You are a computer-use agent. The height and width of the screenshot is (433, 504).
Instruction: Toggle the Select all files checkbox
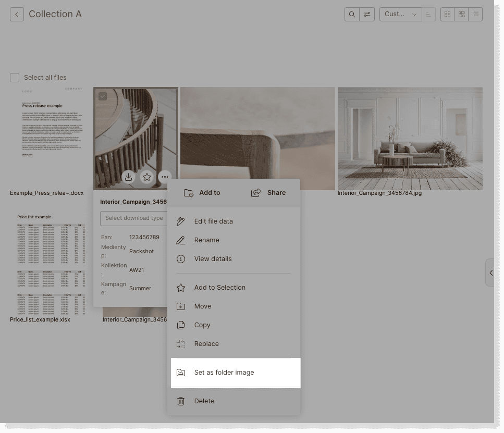[x=14, y=77]
